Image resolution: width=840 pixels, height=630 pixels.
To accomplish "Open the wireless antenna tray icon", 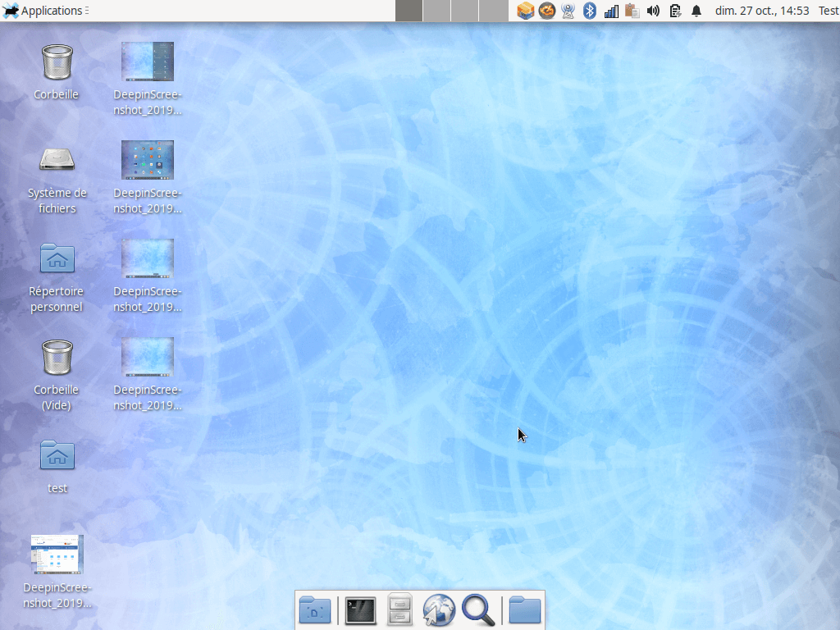I will [x=568, y=11].
